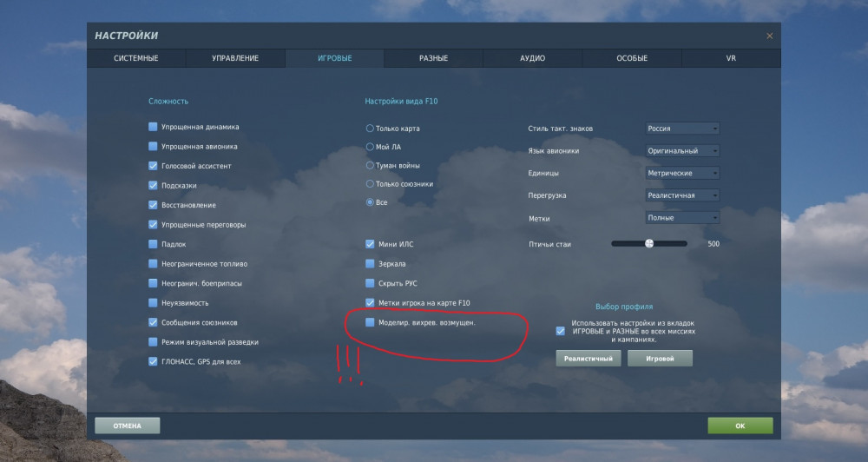Uncheck the Мини ИЛС option
This screenshot has width=868, height=462.
(370, 244)
